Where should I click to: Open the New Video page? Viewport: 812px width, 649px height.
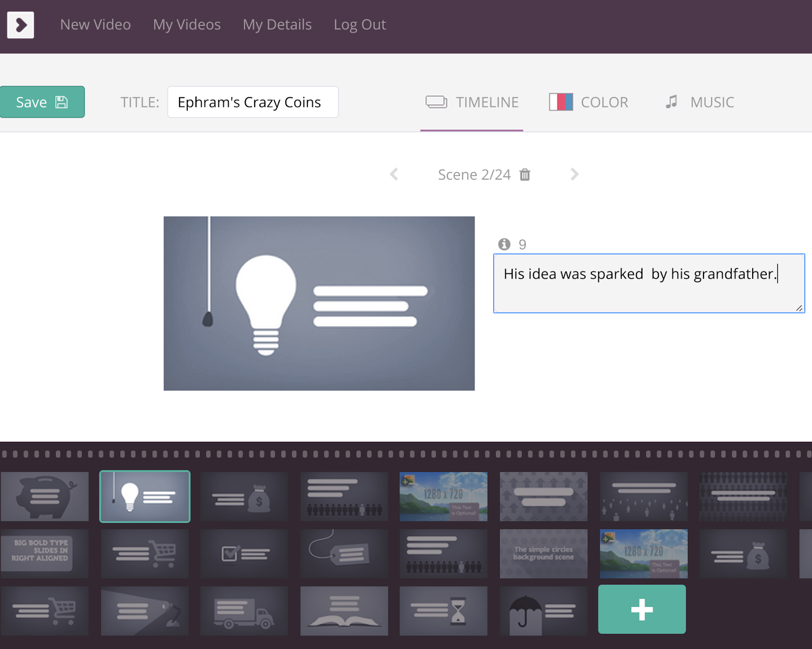pyautogui.click(x=95, y=25)
